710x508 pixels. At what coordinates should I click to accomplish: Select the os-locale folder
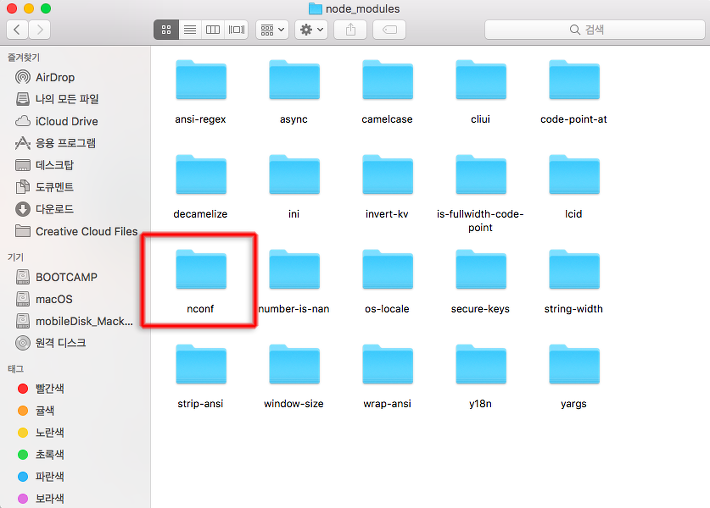coord(387,281)
